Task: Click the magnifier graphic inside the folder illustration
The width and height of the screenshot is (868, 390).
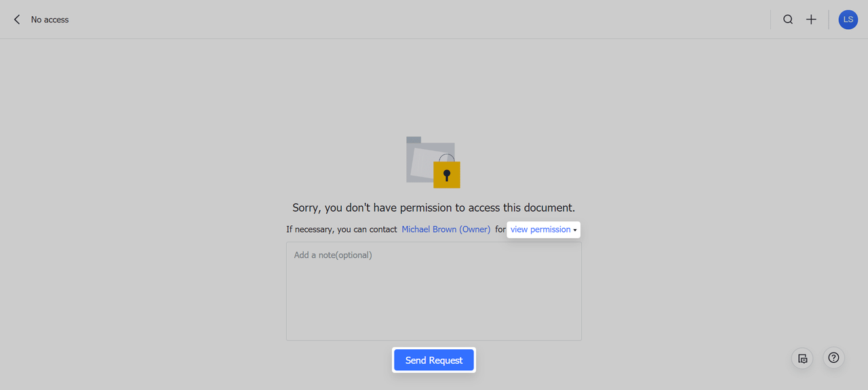Action: coord(446,159)
